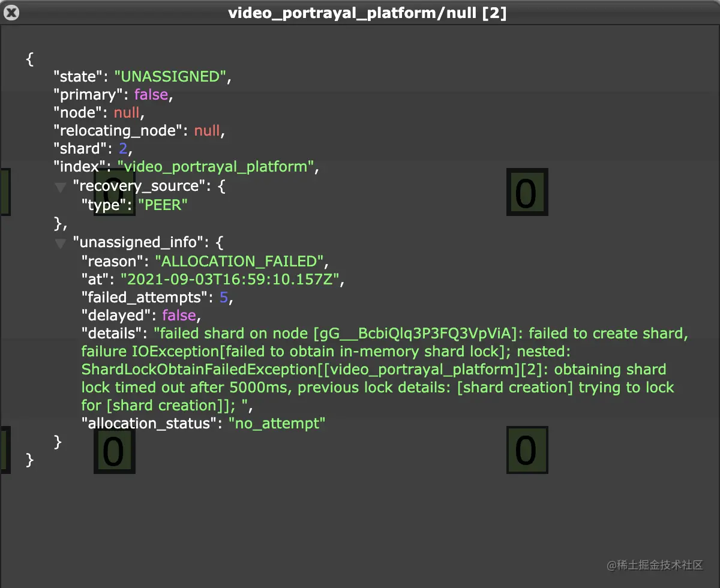Click the ShardLockObtainFailedException text line
This screenshot has height=588, width=720.
pos(374,369)
